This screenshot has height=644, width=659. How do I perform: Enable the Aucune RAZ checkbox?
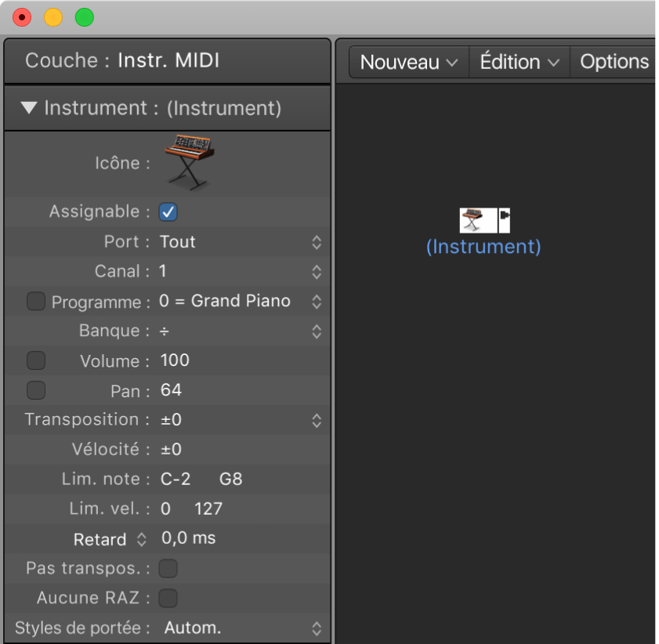tap(168, 599)
